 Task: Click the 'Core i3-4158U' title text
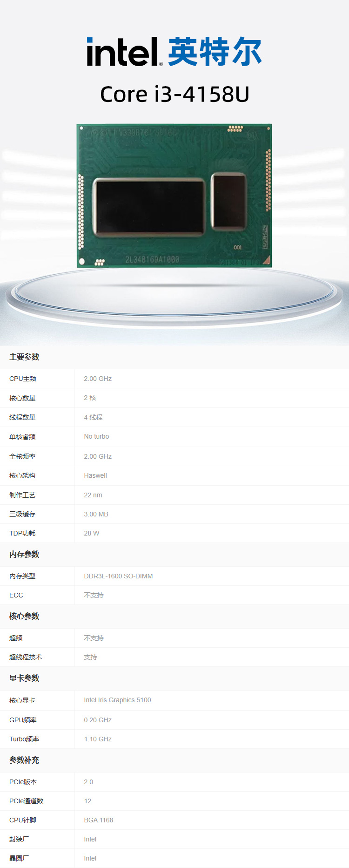coord(175,94)
